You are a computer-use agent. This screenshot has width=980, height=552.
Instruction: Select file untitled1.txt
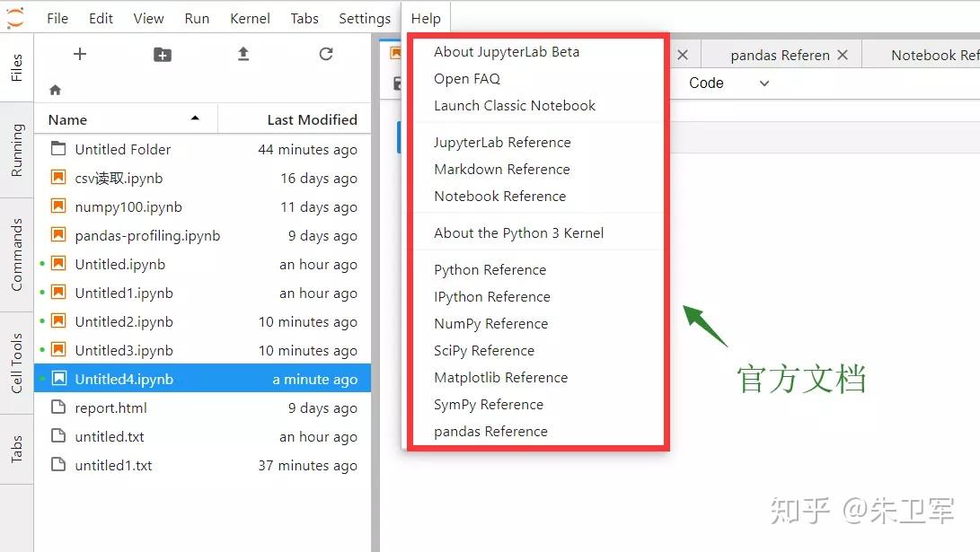tap(203, 465)
